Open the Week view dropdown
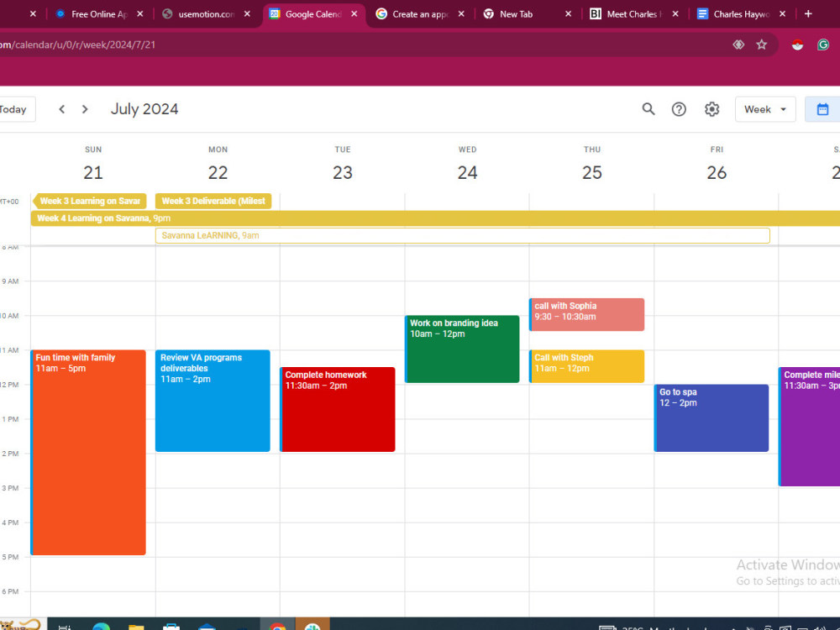The width and height of the screenshot is (840, 630). [765, 109]
